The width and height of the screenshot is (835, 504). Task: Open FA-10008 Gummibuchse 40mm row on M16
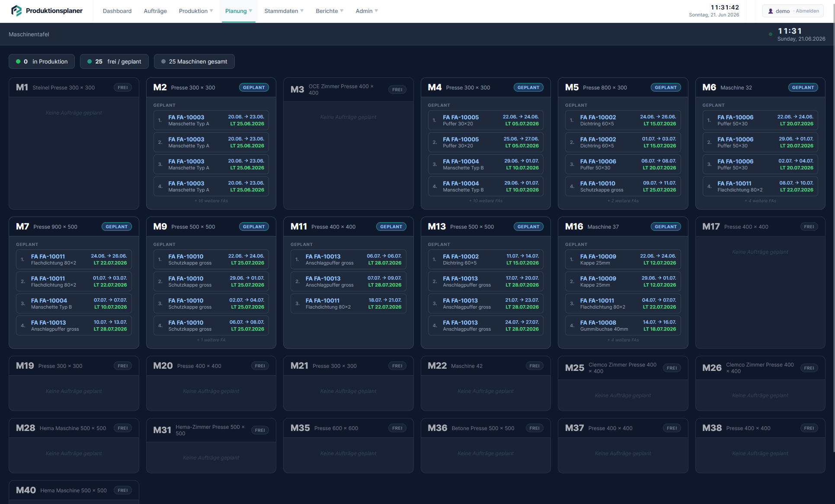coord(623,325)
